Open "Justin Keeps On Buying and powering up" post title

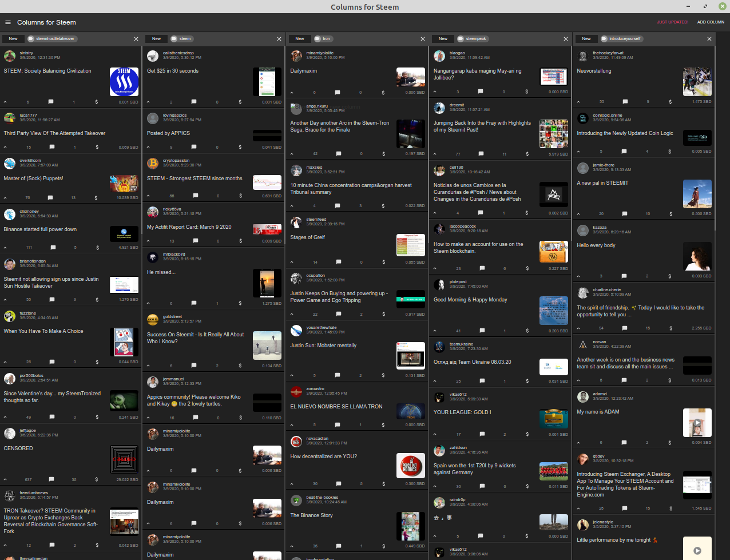point(339,297)
